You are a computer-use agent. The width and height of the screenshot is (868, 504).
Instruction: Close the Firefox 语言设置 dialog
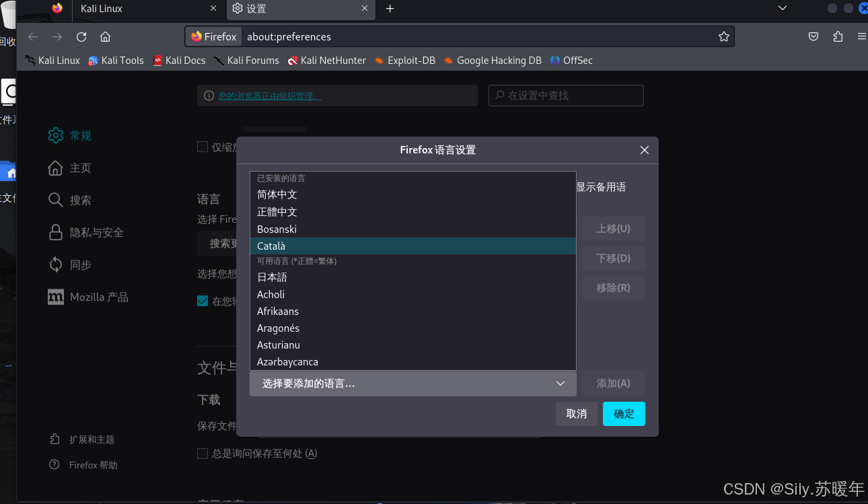tap(645, 150)
